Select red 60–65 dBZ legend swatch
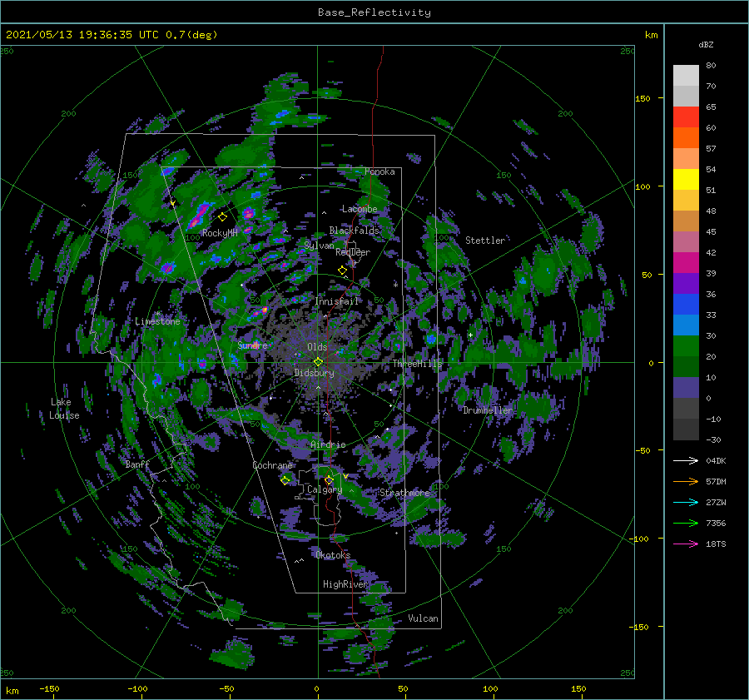This screenshot has height=700, width=749. (686, 117)
